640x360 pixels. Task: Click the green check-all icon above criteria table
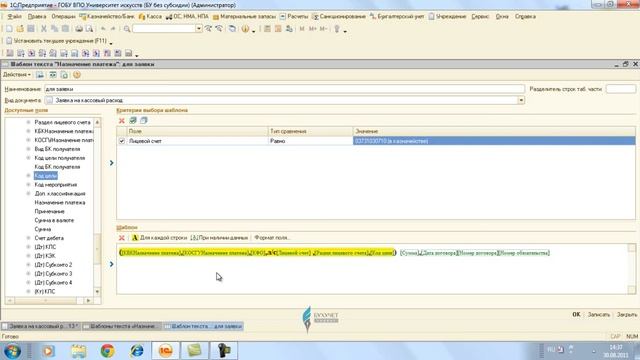coord(133,120)
